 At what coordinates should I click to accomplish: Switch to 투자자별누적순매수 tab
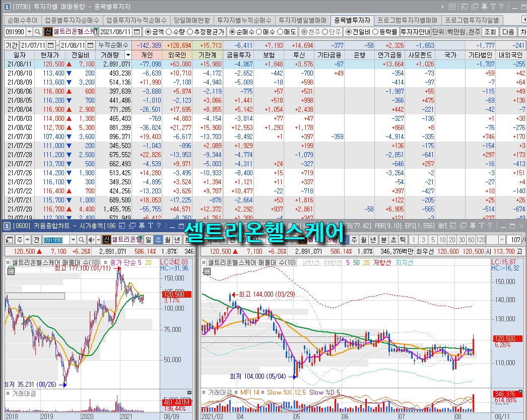244,21
